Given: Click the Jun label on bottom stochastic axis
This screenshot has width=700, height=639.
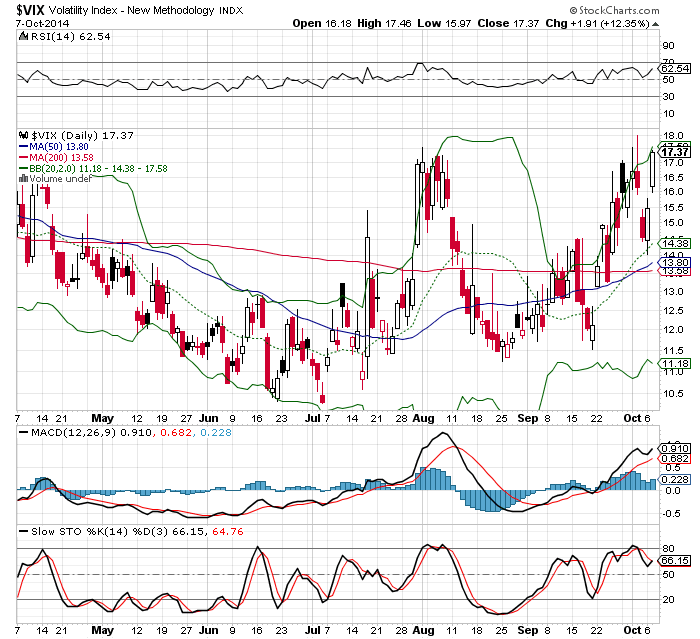Looking at the screenshot, I should (x=208, y=630).
